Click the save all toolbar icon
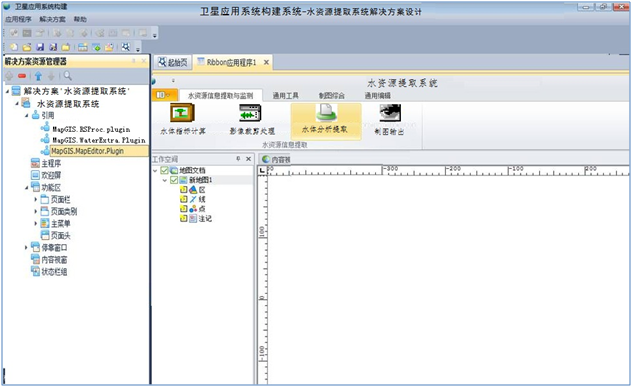The height and width of the screenshot is (387, 633). 53,47
